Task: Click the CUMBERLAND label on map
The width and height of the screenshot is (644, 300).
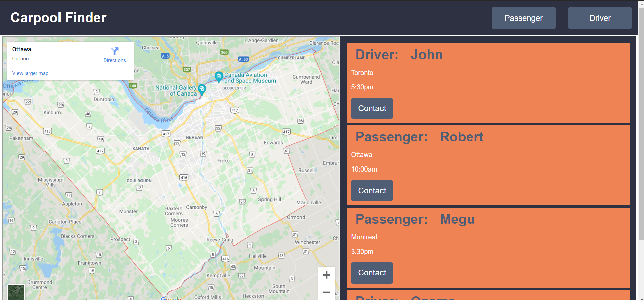Action: coord(291,58)
